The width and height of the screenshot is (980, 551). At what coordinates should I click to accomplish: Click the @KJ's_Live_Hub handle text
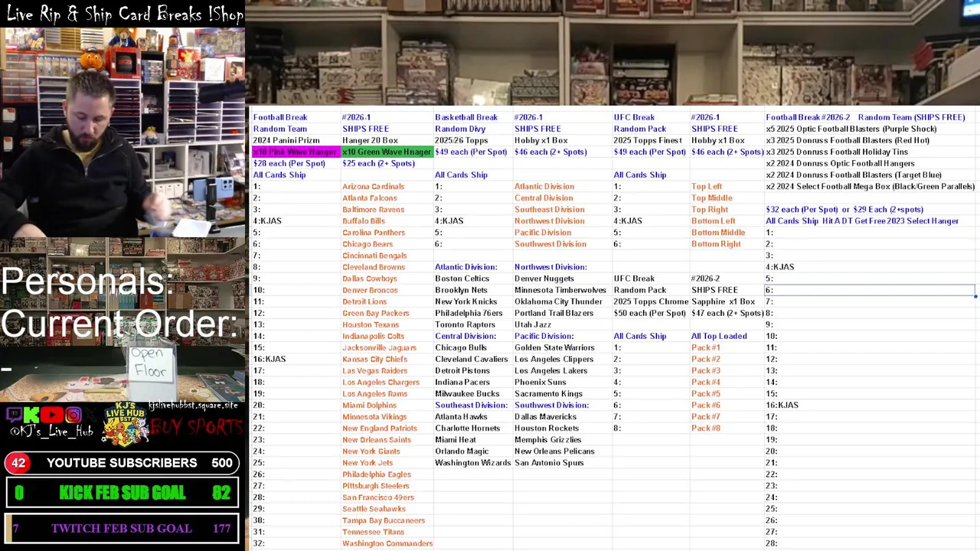point(51,432)
